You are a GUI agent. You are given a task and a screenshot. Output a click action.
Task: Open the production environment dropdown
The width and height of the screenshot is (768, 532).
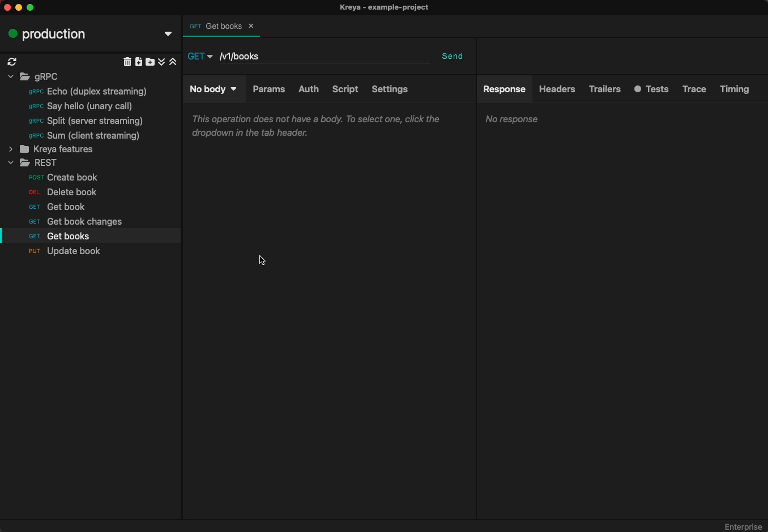click(168, 34)
